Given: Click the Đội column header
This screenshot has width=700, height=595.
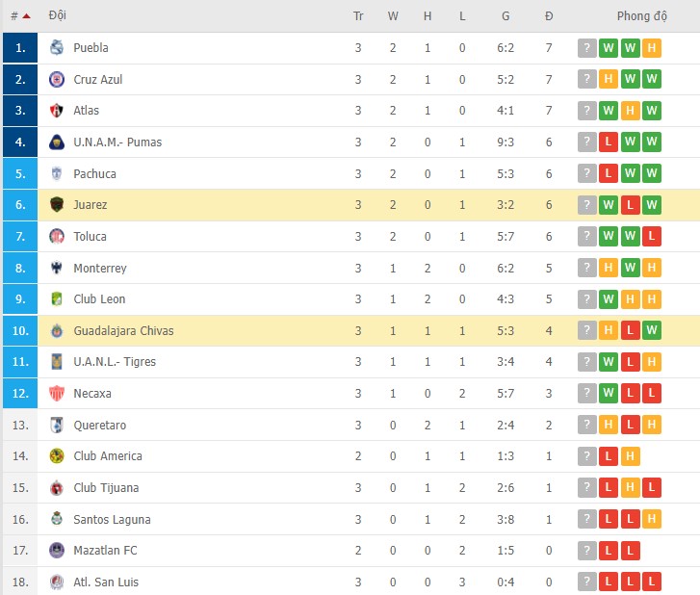Looking at the screenshot, I should 58,16.
